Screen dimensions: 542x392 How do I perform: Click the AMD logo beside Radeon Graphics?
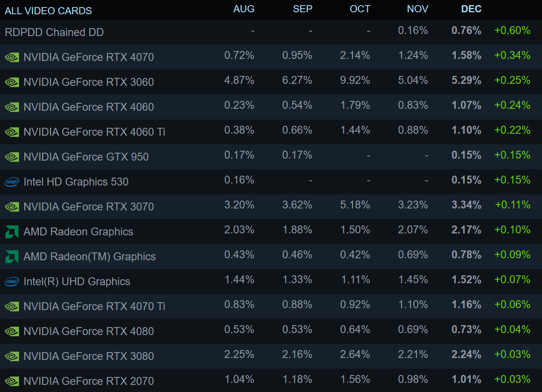click(12, 232)
